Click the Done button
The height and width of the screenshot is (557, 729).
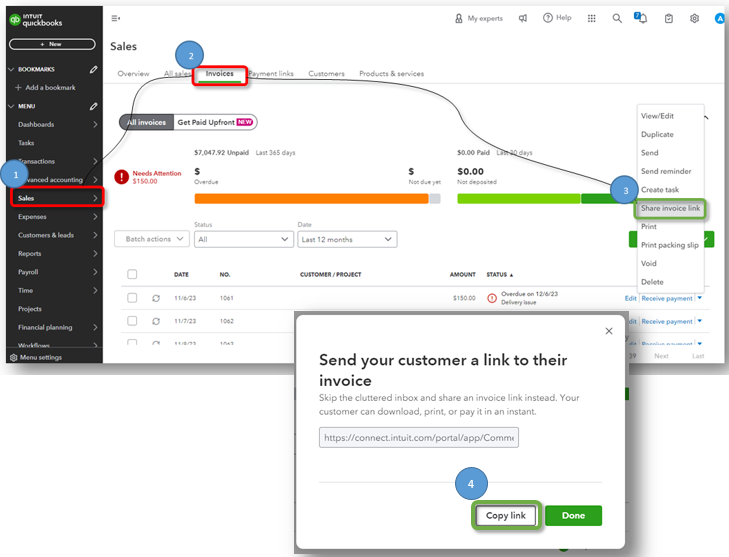[573, 515]
